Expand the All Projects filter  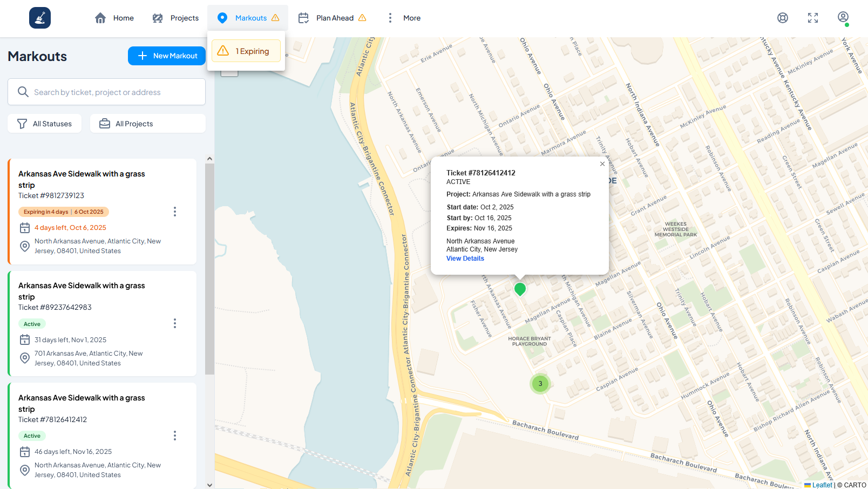(147, 124)
